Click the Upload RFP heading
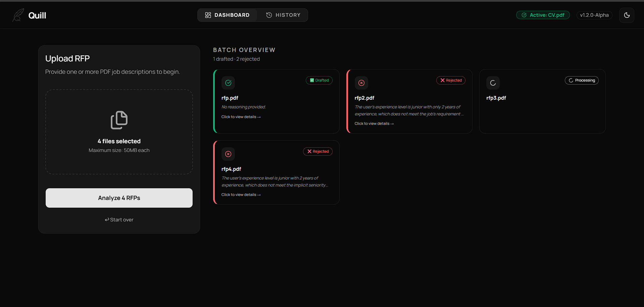 point(67,59)
